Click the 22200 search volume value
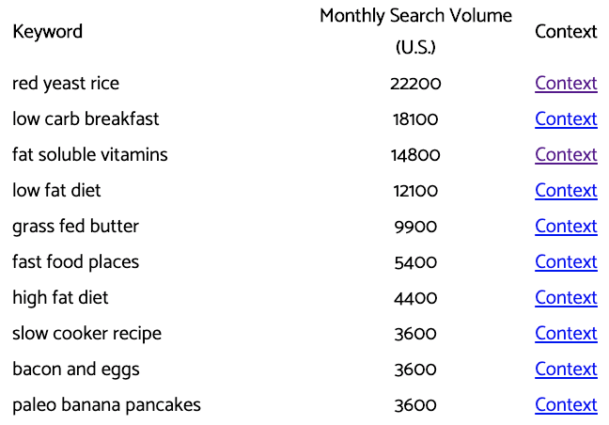609x425 pixels. 415,83
